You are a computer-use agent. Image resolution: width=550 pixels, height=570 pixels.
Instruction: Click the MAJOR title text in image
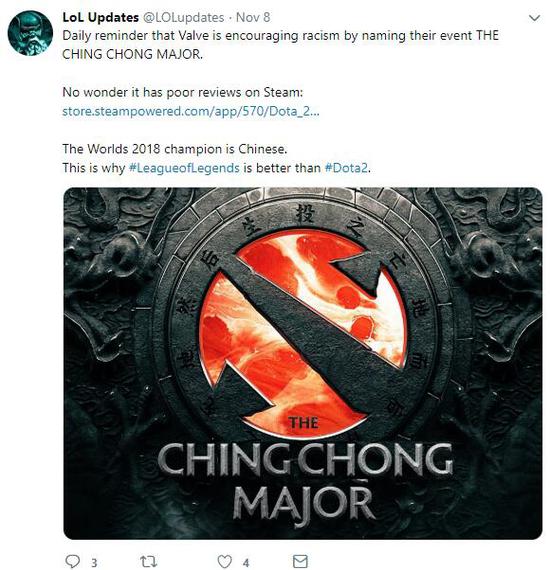304,503
